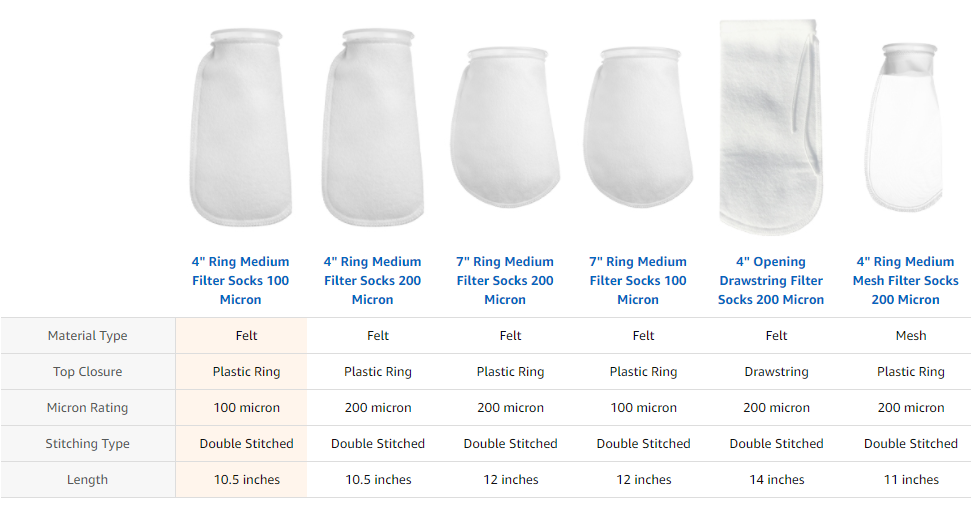The width and height of the screenshot is (972, 512).
Task: Click the Drawstring top closure cell
Action: coord(776,371)
